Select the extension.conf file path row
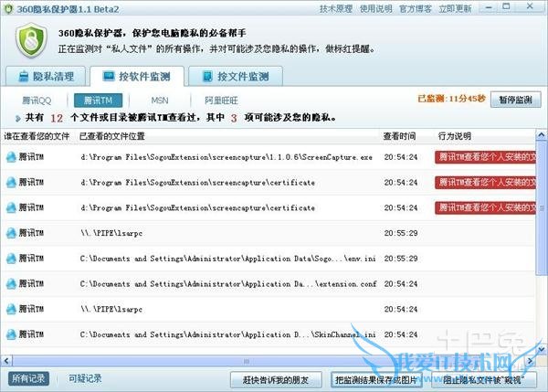 coord(228,284)
